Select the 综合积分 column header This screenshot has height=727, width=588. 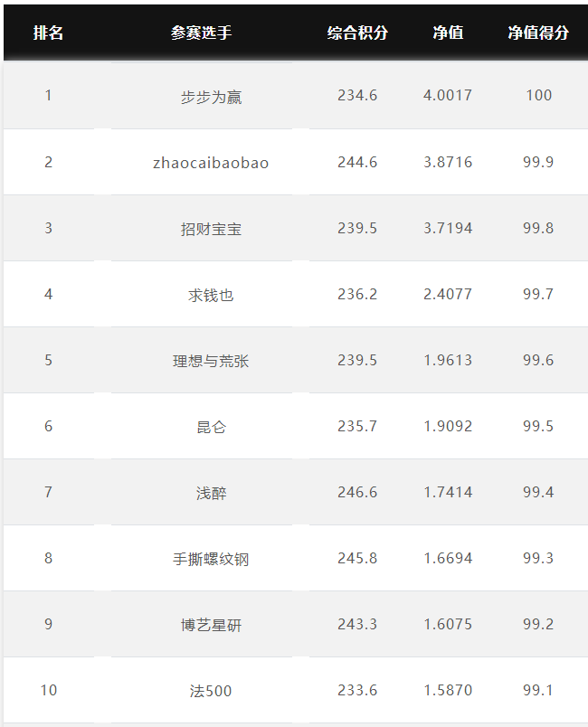357,33
